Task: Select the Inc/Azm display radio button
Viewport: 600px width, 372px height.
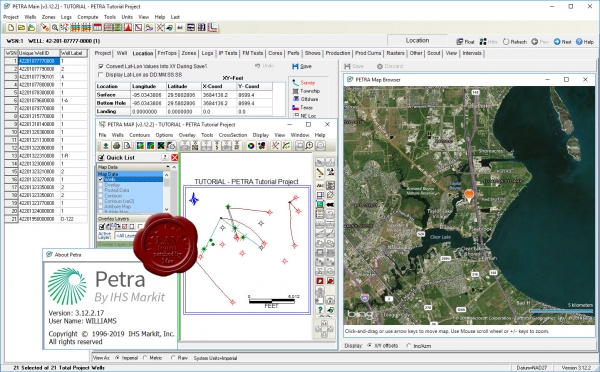Action: click(x=409, y=346)
